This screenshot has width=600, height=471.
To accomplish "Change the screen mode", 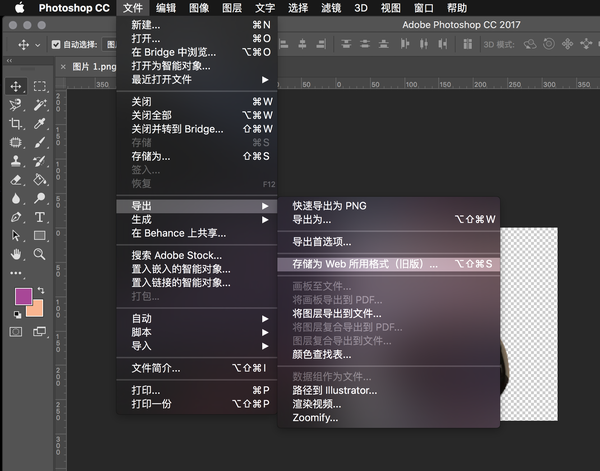I will pyautogui.click(x=39, y=332).
